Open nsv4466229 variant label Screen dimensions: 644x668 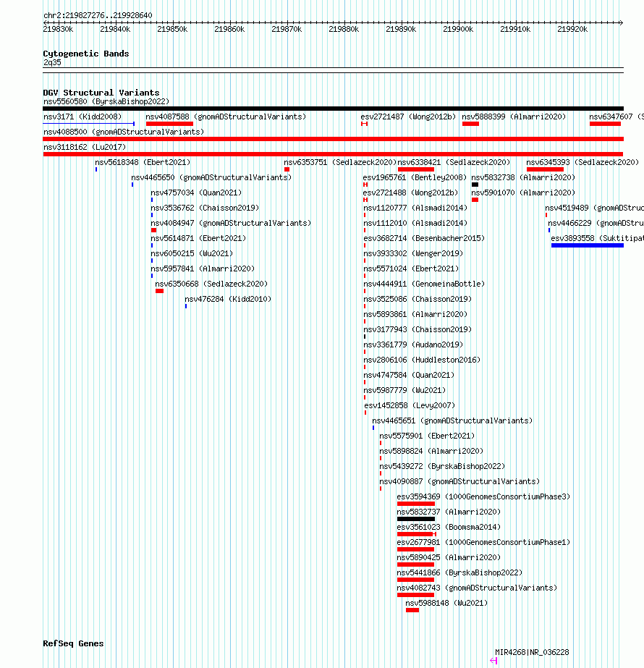click(x=596, y=223)
